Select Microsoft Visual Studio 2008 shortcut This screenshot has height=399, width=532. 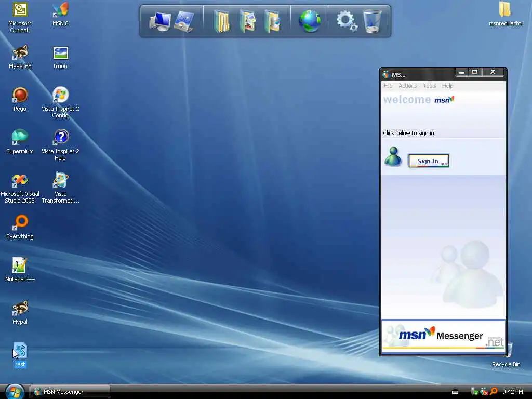(20, 188)
